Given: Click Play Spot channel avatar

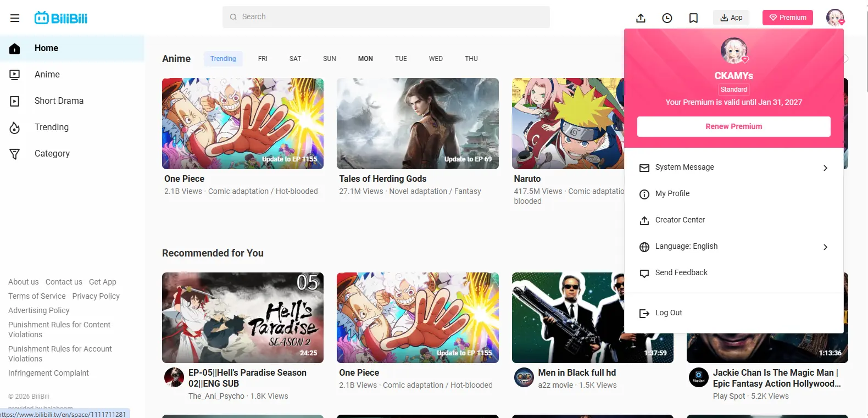Looking at the screenshot, I should tap(699, 377).
